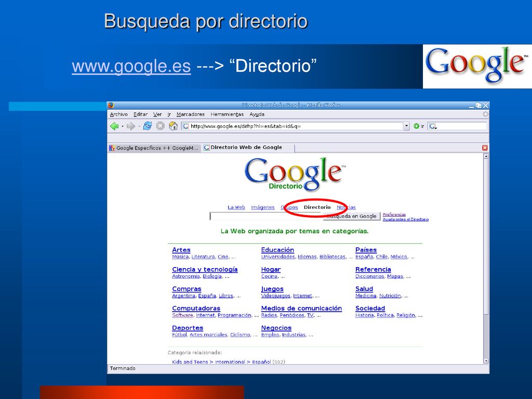Open the Forward history dropdown arrow
The width and height of the screenshot is (532, 399).
pos(139,126)
